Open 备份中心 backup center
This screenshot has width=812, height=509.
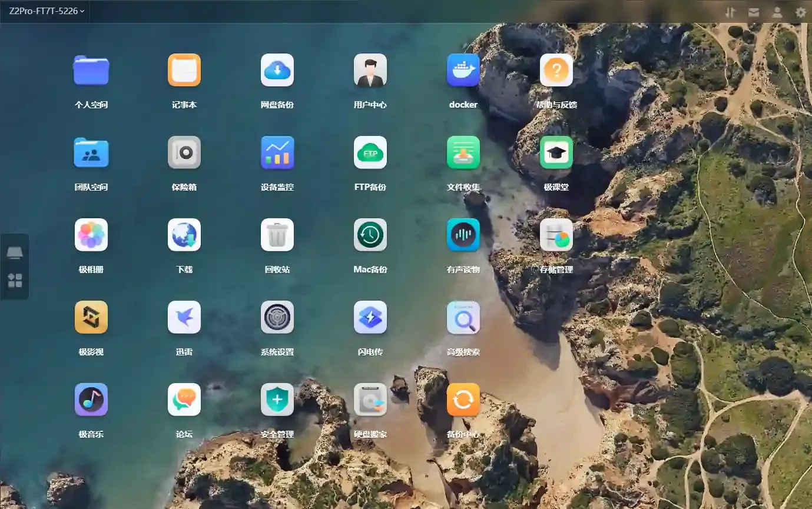tap(463, 400)
